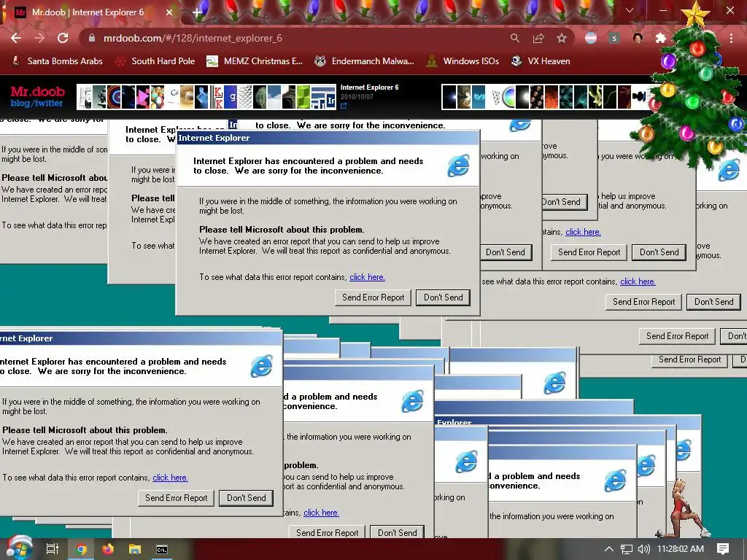
Task: Follow 'click here' link in the front center dialog
Action: [x=367, y=277]
